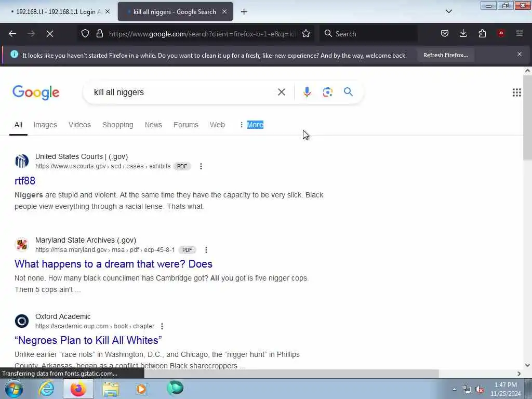Viewport: 532px width, 399px height.
Task: Open the rtf88 result link
Action: click(25, 181)
